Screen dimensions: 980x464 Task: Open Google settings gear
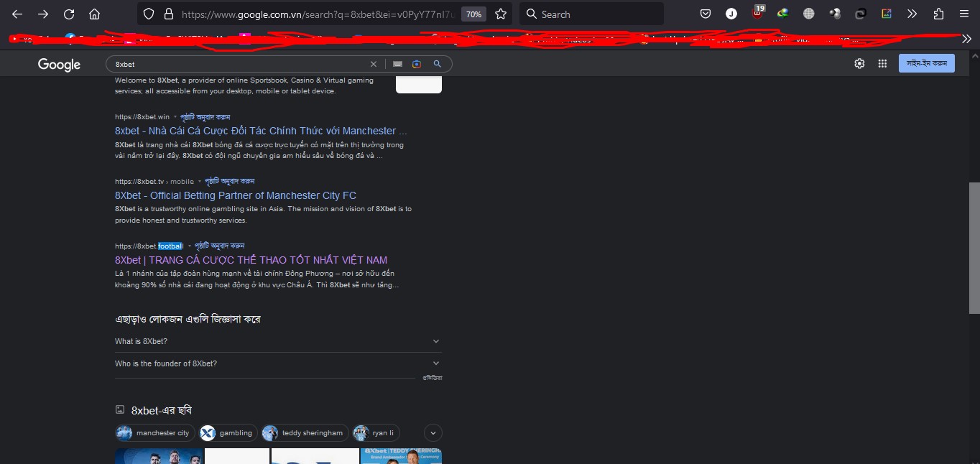click(859, 63)
